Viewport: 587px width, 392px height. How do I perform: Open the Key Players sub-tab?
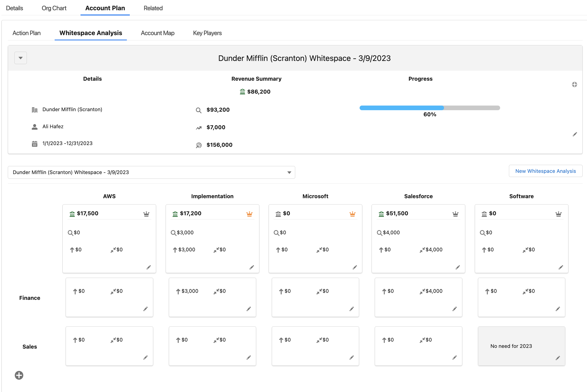point(207,33)
